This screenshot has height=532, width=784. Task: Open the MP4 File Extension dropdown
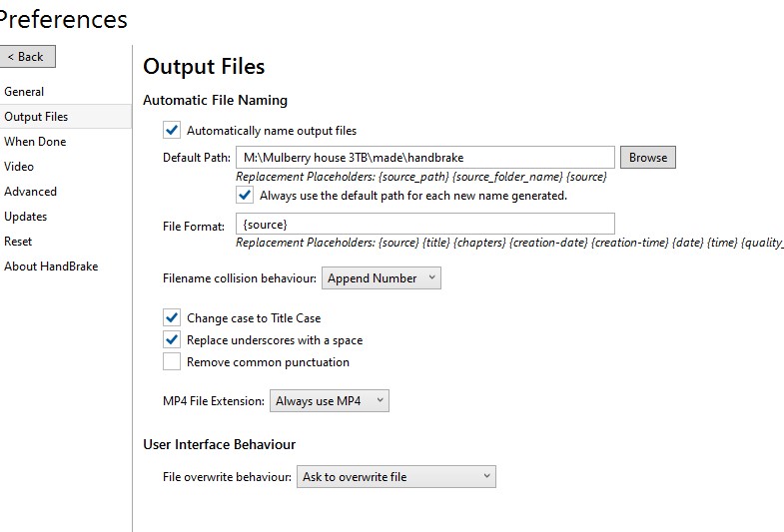pos(330,401)
